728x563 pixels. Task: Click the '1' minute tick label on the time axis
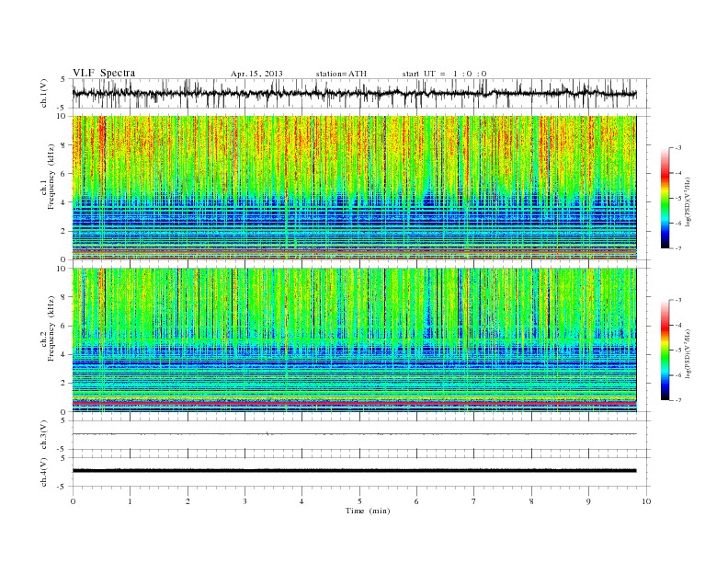pyautogui.click(x=130, y=501)
